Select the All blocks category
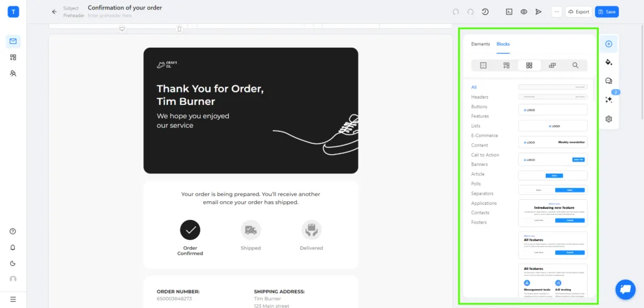Viewport: 644px width, 308px height. [474, 87]
